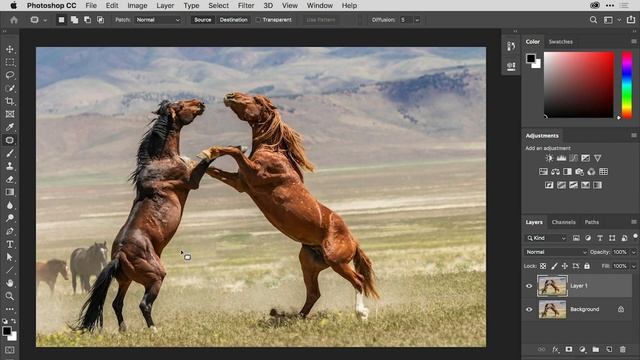Screen dimensions: 640x360
Task: Toggle lock image pixels brush icon
Action: click(x=554, y=266)
